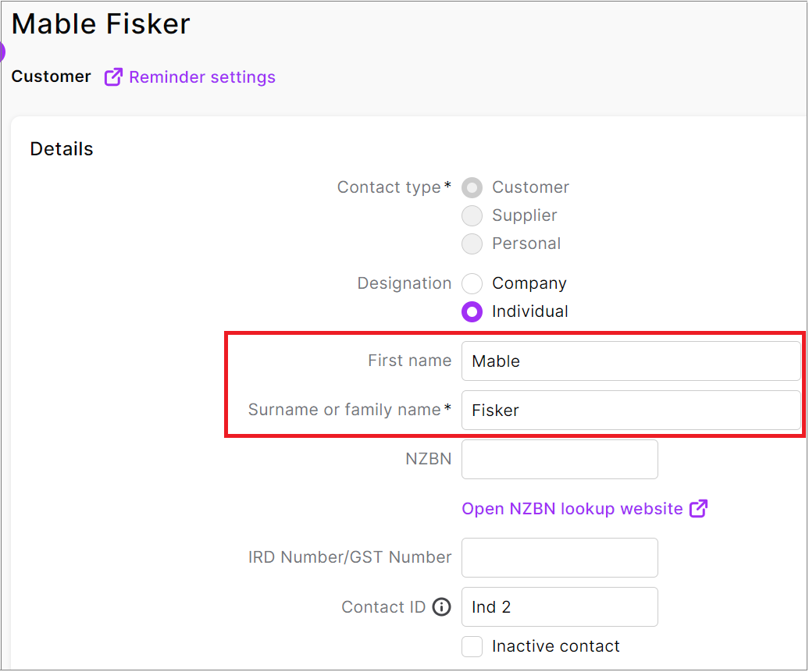Screen dimensions: 809x672
Task: Click the info icon next to Contact ID
Action: 441,606
